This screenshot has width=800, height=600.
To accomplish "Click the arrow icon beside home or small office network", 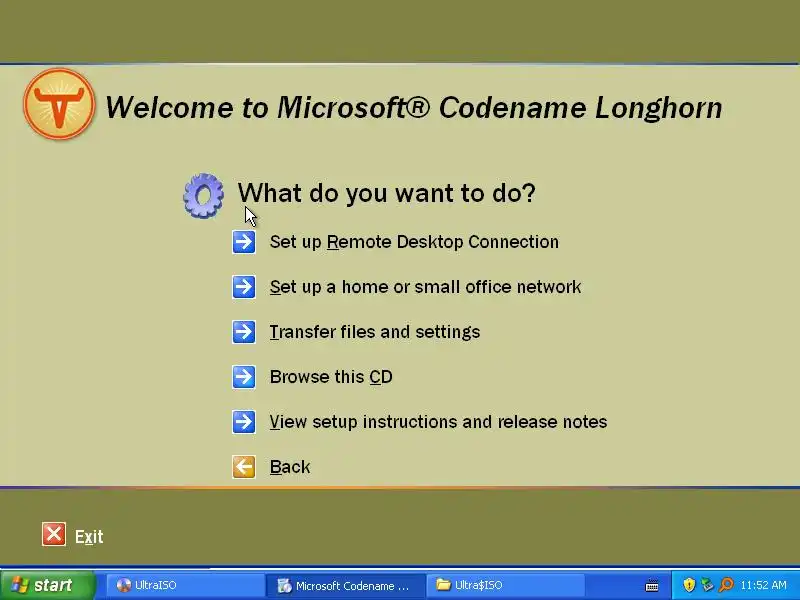I will 244,287.
